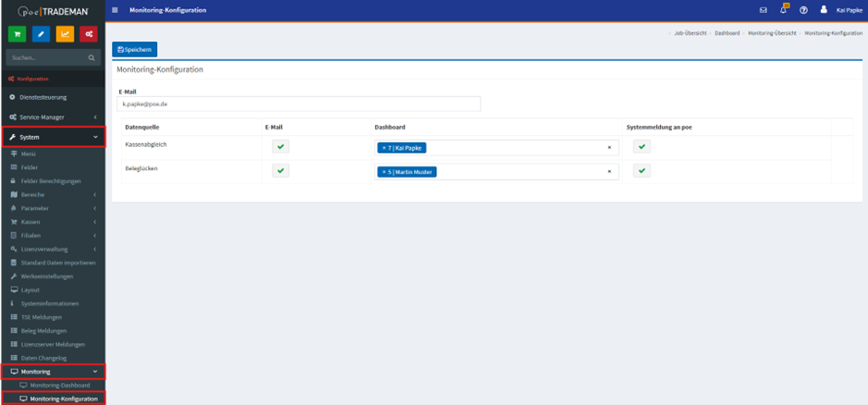Click the help question mark icon
The width and height of the screenshot is (868, 405).
pos(803,10)
